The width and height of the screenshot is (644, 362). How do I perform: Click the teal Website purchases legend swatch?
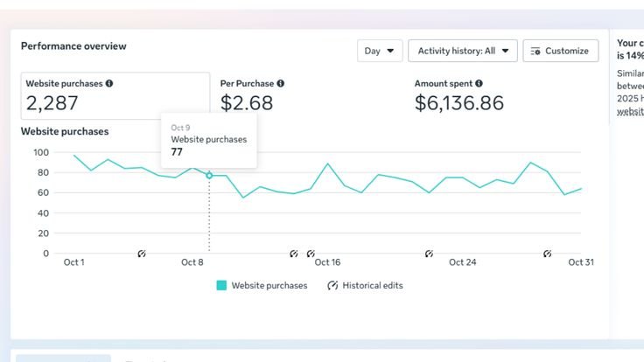(x=221, y=285)
